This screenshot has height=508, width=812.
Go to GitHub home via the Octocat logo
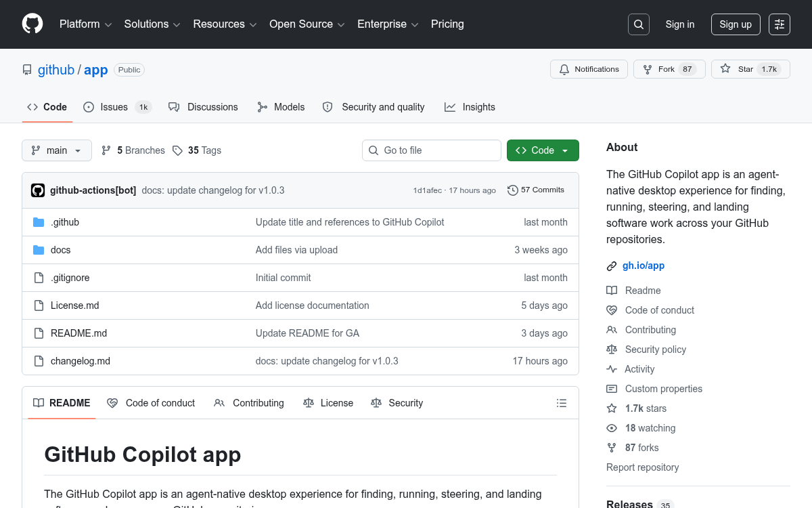point(32,24)
